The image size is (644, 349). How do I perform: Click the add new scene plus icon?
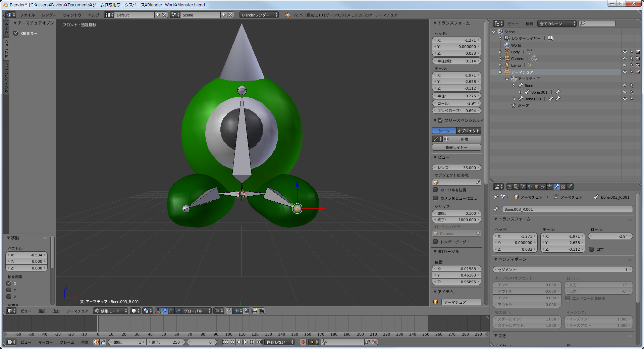click(224, 15)
